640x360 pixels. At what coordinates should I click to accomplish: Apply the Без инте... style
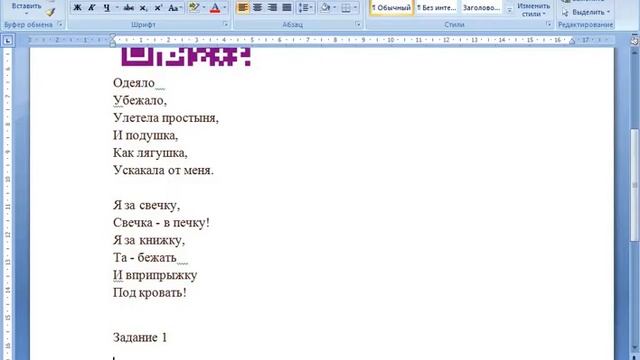coord(436,8)
